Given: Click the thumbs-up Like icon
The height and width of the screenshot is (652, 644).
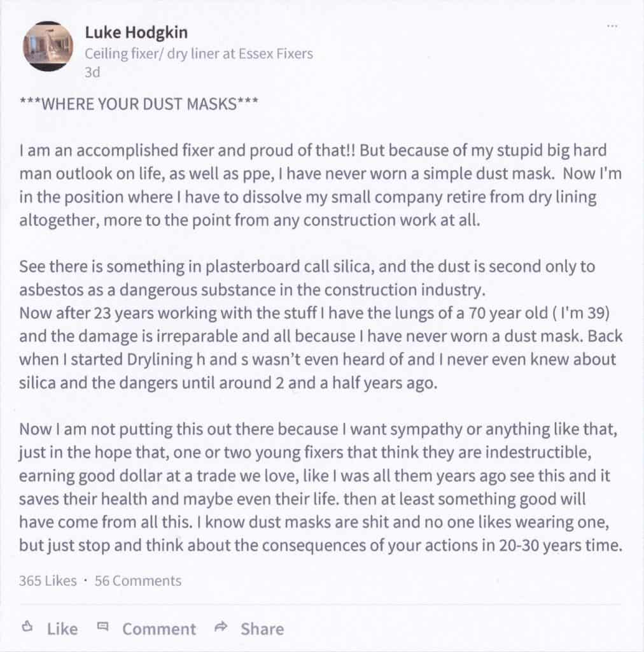Looking at the screenshot, I should [27, 627].
